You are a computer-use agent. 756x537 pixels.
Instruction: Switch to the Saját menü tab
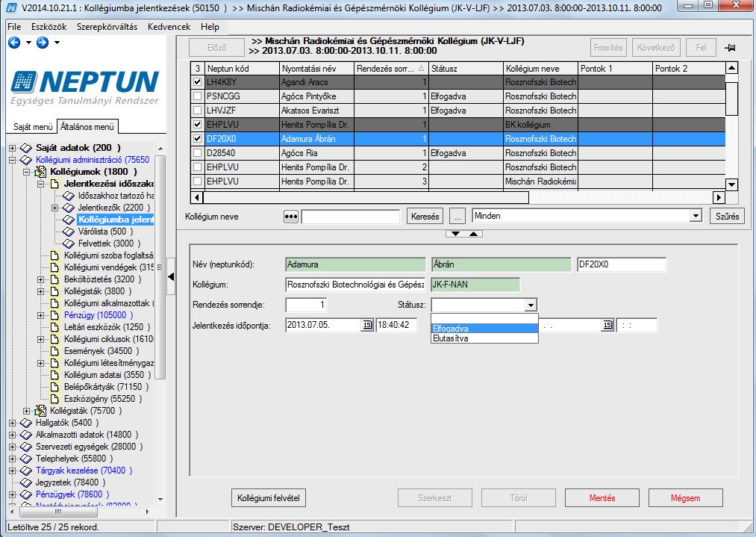pyautogui.click(x=33, y=127)
